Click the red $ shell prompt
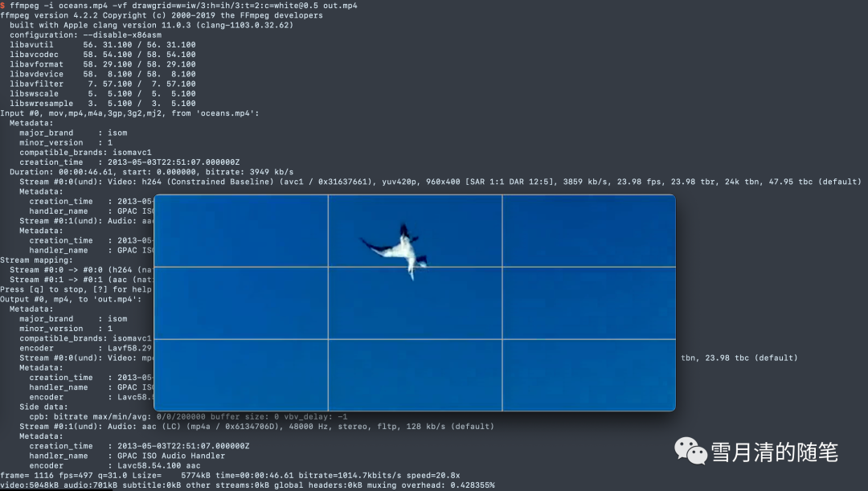 point(2,6)
